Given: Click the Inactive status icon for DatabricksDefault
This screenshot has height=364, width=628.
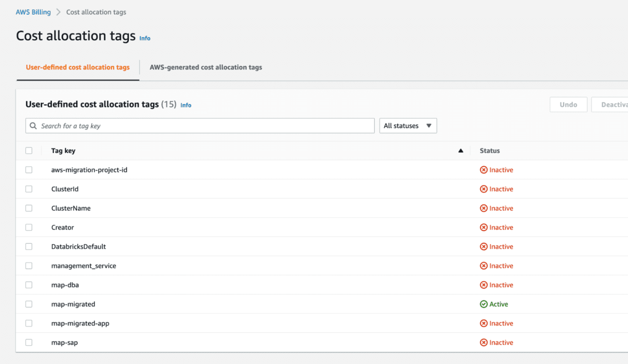Looking at the screenshot, I should click(x=484, y=247).
